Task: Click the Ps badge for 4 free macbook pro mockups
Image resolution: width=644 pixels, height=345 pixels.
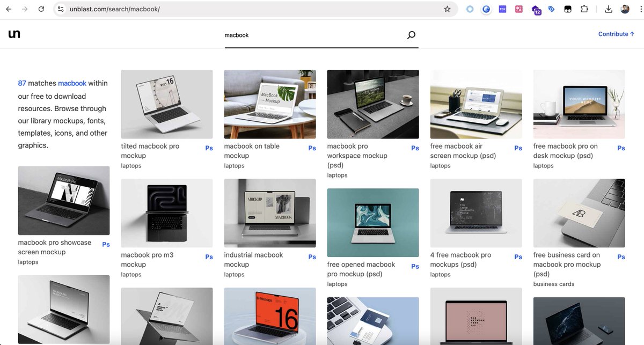Action: click(x=518, y=257)
